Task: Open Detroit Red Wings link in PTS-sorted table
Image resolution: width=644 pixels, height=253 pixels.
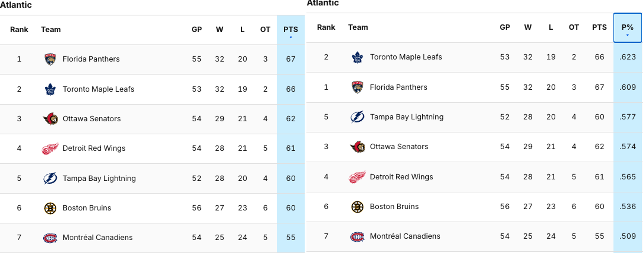Action: pyautogui.click(x=94, y=148)
